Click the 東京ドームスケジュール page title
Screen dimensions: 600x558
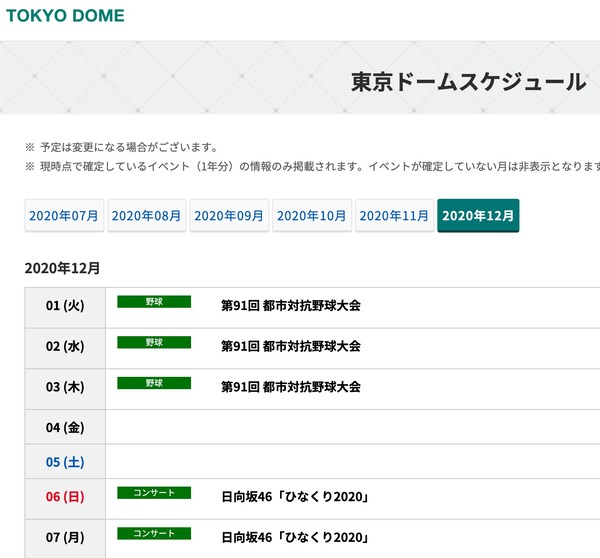(469, 82)
